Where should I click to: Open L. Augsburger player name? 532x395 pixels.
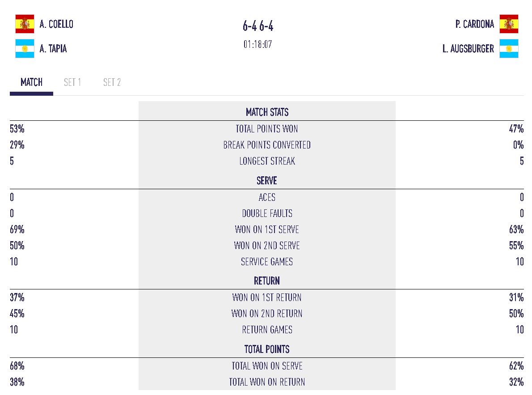(468, 49)
